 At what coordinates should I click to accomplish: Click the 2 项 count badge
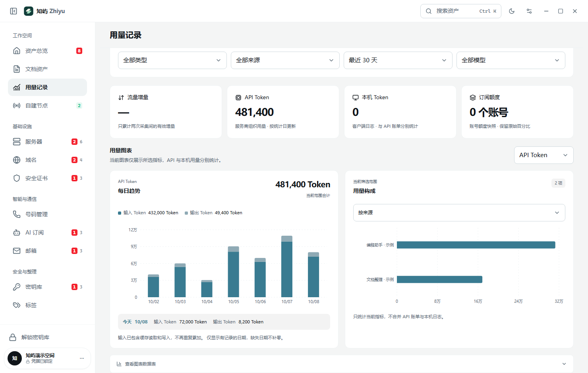click(558, 183)
